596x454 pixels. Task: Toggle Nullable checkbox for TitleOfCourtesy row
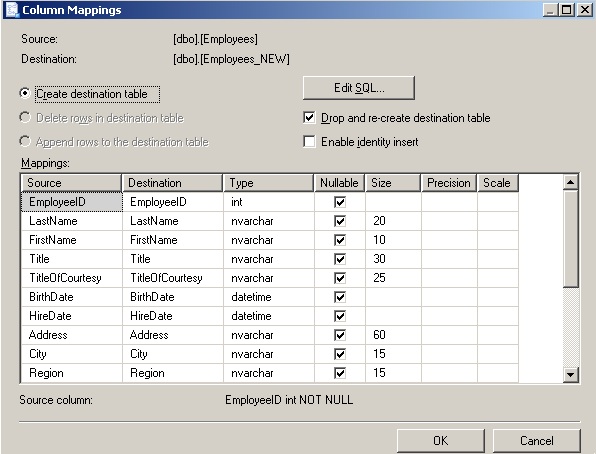pyautogui.click(x=340, y=278)
